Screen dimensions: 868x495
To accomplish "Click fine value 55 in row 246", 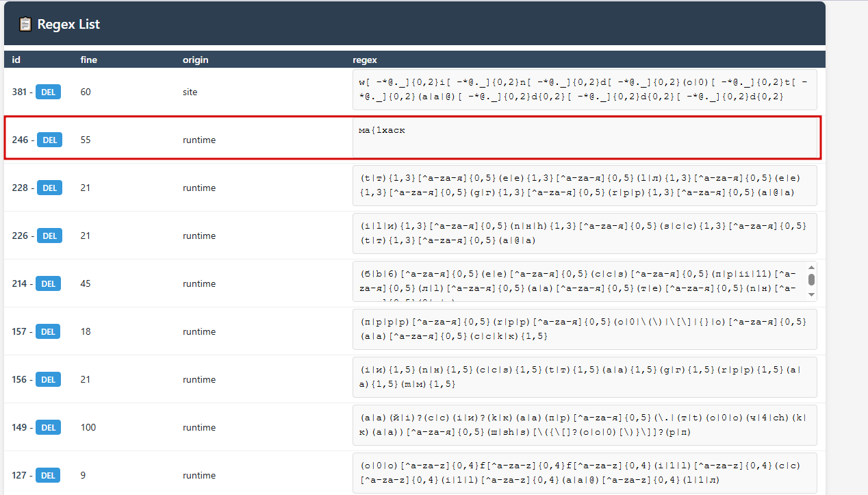I will (86, 140).
